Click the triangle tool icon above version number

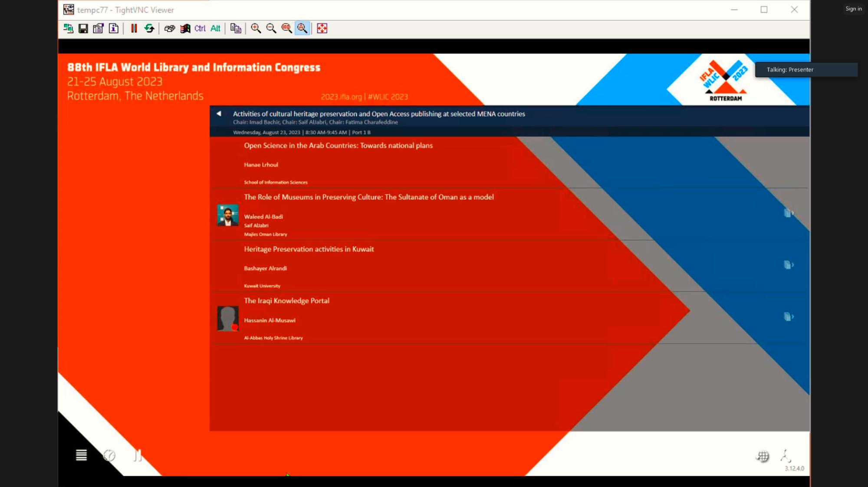click(x=786, y=456)
